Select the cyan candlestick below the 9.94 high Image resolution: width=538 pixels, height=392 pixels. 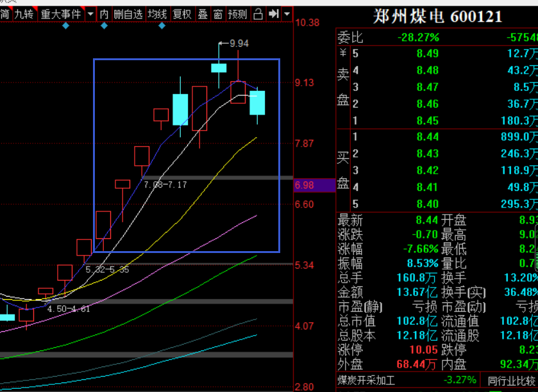click(219, 68)
